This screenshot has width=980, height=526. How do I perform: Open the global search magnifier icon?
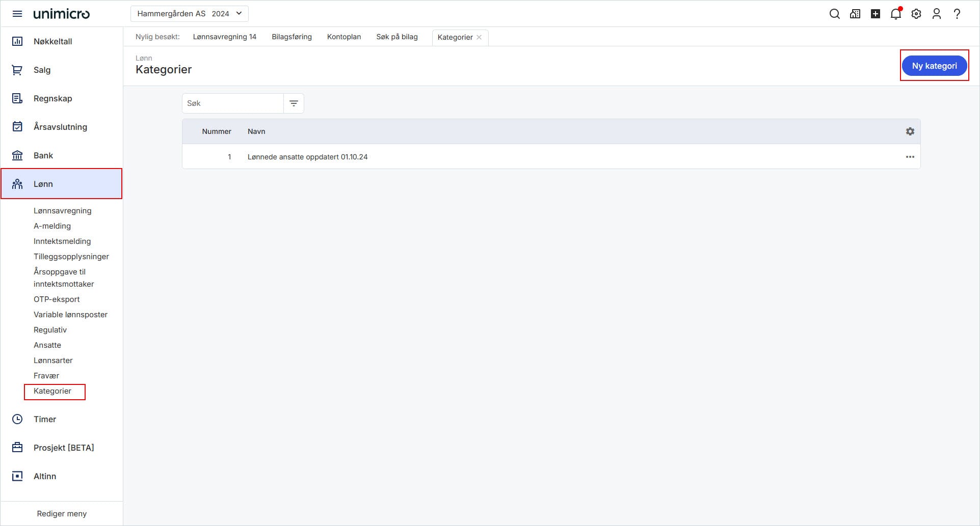[x=834, y=14]
